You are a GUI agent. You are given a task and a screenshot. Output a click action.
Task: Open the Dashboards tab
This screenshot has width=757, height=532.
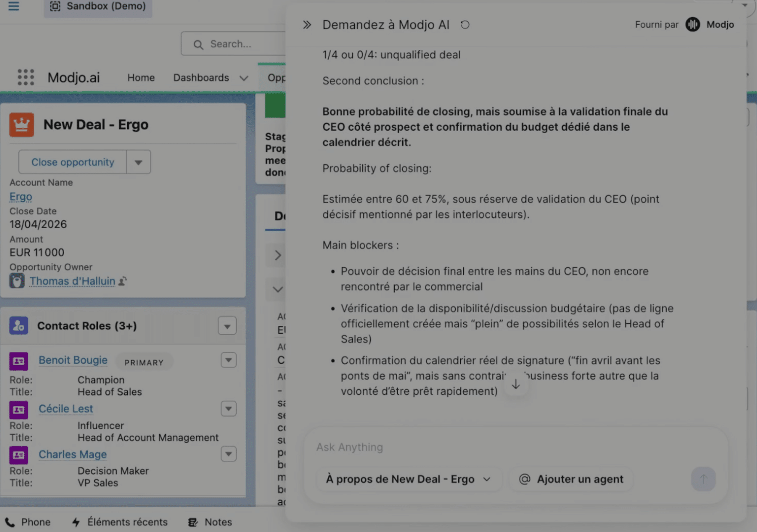click(201, 78)
